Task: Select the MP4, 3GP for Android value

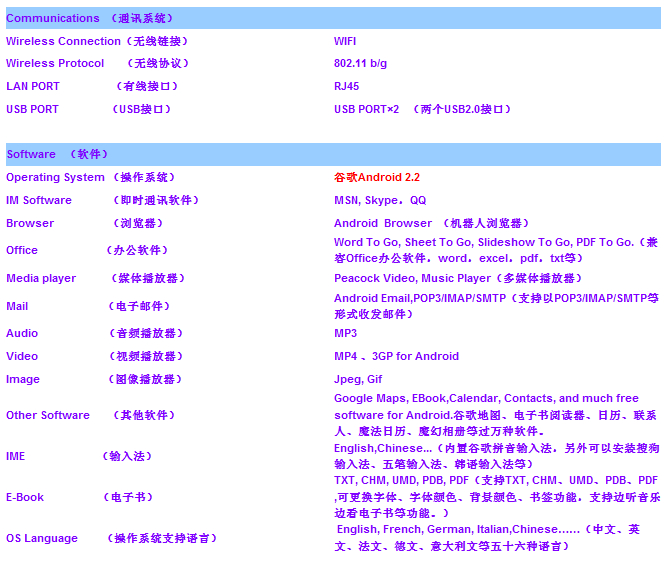Action: point(396,356)
